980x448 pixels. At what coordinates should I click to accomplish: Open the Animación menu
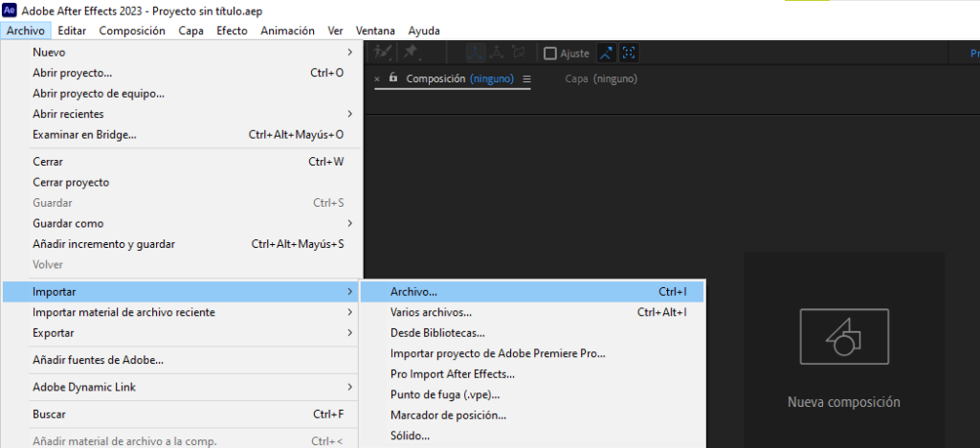(287, 31)
